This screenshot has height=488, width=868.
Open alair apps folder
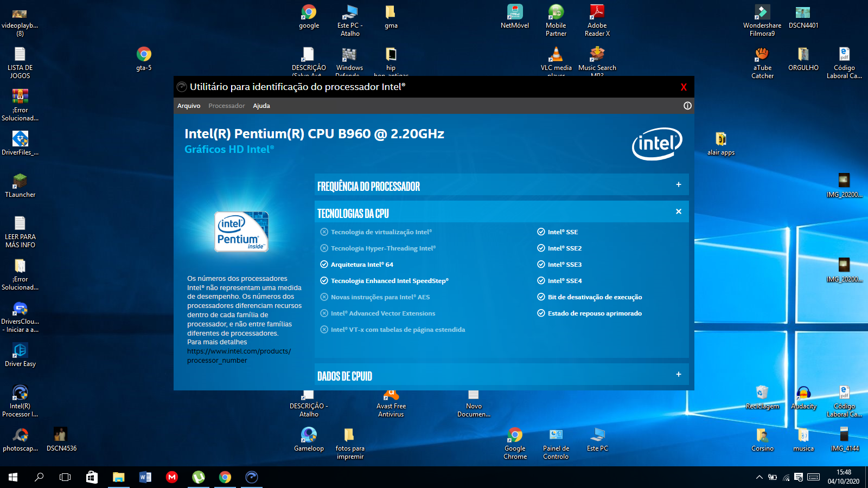click(x=721, y=143)
